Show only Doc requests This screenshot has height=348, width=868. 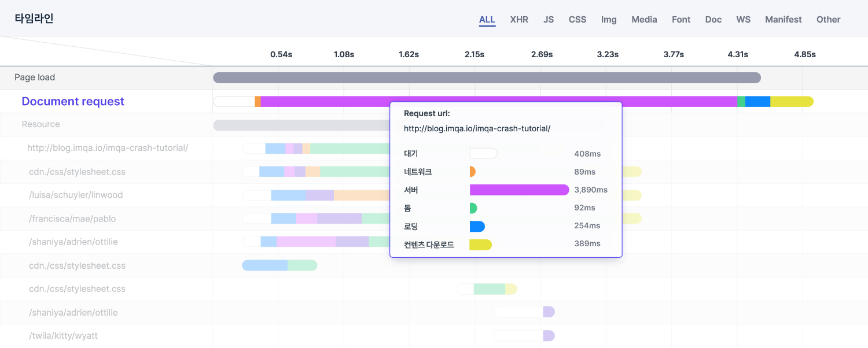point(713,20)
